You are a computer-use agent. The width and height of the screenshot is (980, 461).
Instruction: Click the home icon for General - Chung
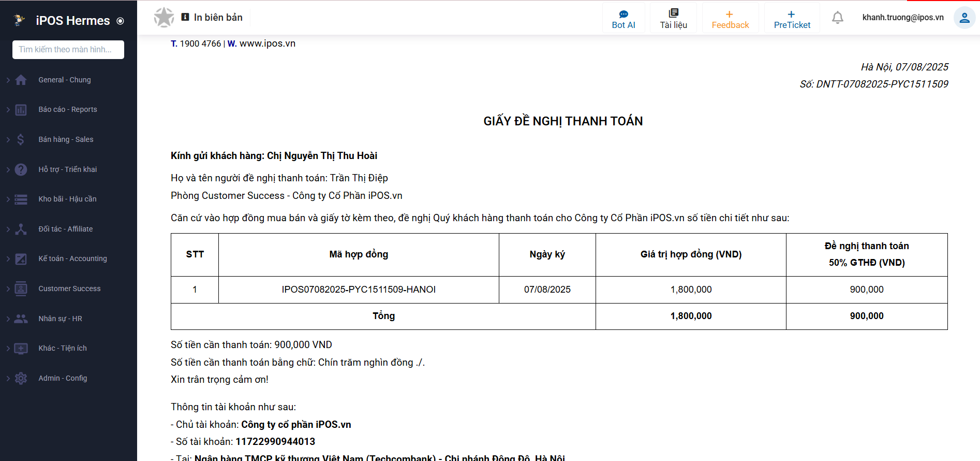(21, 80)
